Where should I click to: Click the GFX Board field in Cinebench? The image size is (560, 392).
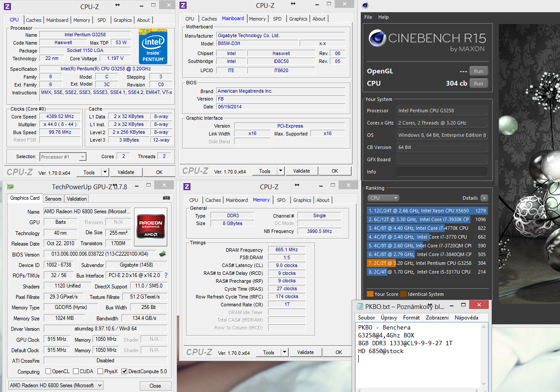[x=442, y=160]
